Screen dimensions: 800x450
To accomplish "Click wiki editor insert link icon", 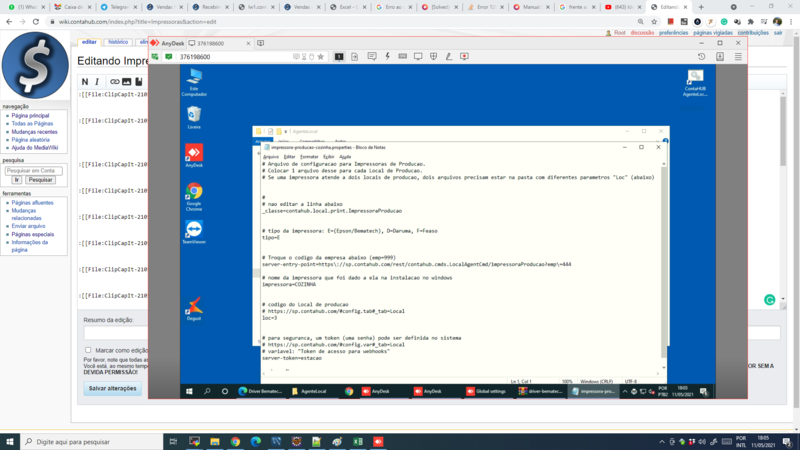I will 114,82.
